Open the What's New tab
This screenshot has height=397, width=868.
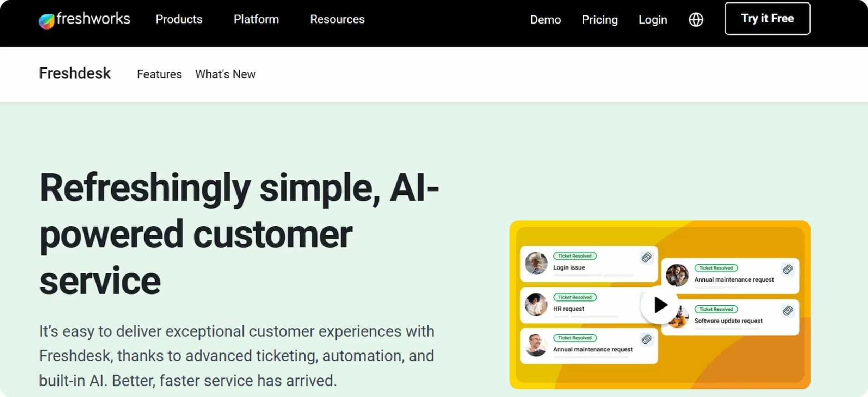[x=225, y=74]
